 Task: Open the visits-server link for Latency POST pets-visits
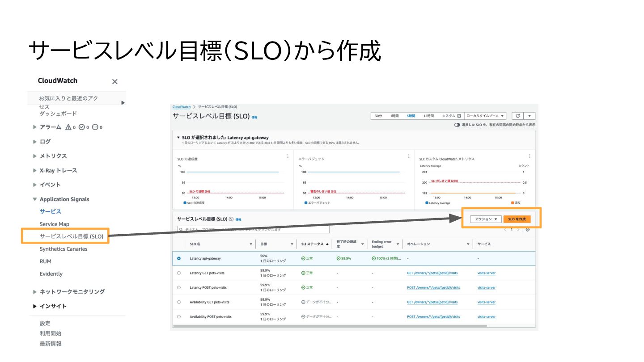pos(487,287)
